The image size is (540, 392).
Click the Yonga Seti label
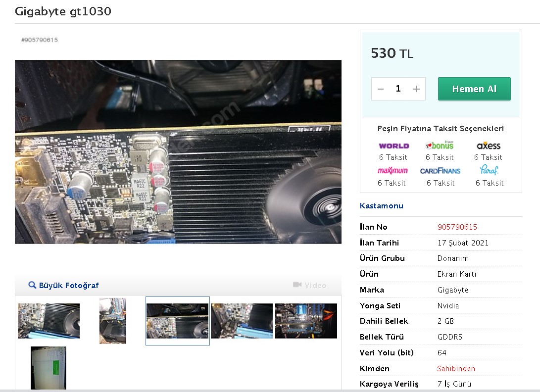coord(380,306)
